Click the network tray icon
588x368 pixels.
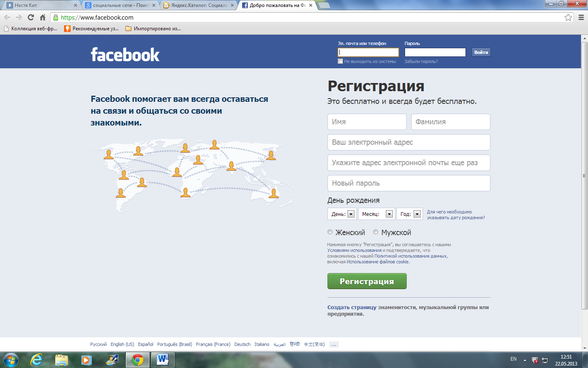(545, 360)
